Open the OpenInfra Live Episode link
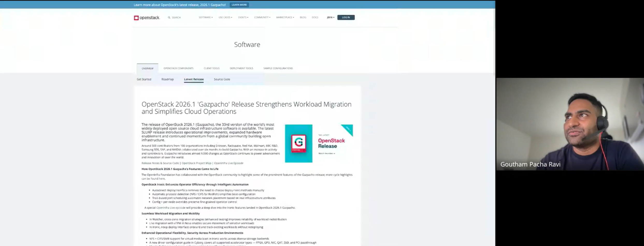Screen dimensions: 644x246 pyautogui.click(x=228, y=163)
